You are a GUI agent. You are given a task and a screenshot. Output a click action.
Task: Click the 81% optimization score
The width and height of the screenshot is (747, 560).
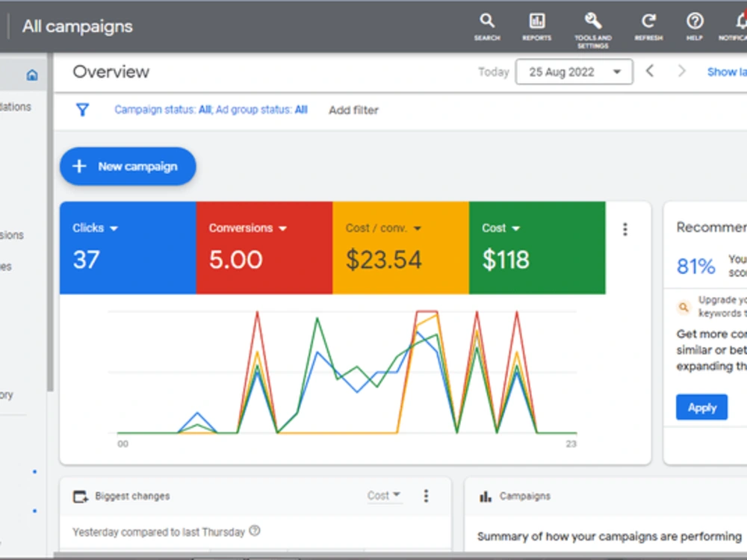pos(695,267)
